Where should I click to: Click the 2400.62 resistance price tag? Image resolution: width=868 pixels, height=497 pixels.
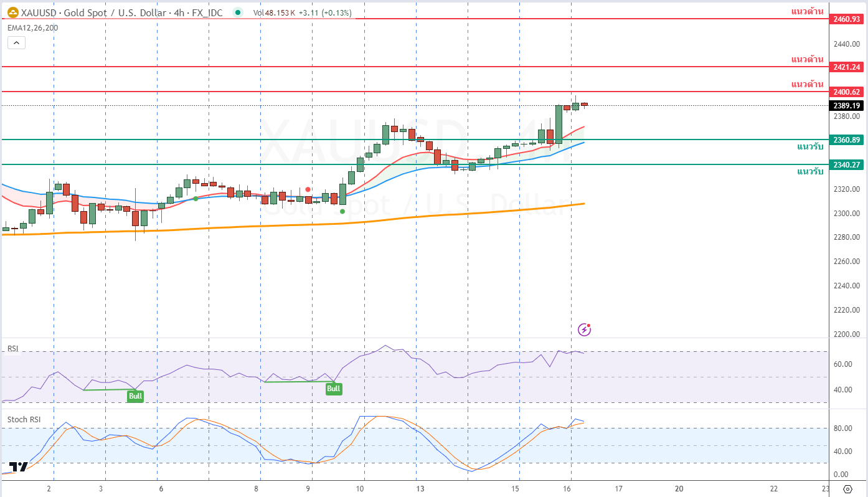click(847, 92)
